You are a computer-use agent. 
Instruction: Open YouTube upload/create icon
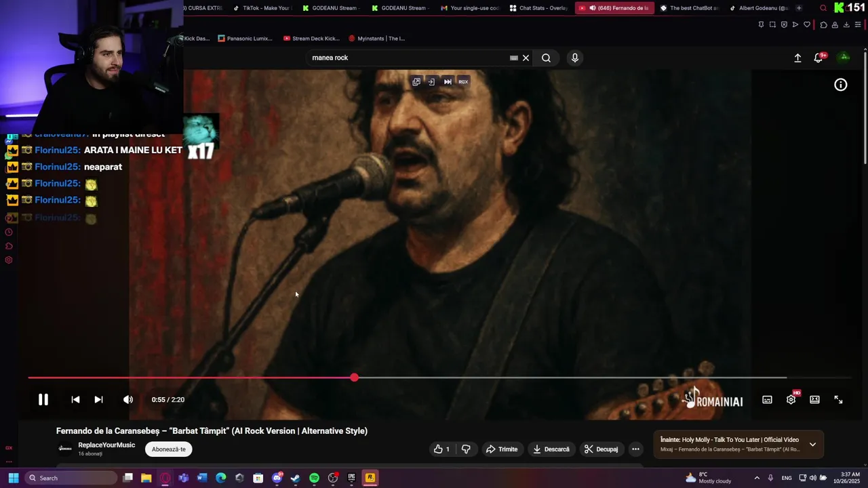[797, 58]
